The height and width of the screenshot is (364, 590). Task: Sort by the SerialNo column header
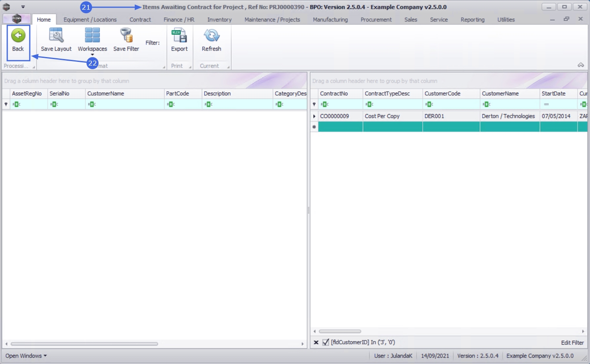click(66, 94)
